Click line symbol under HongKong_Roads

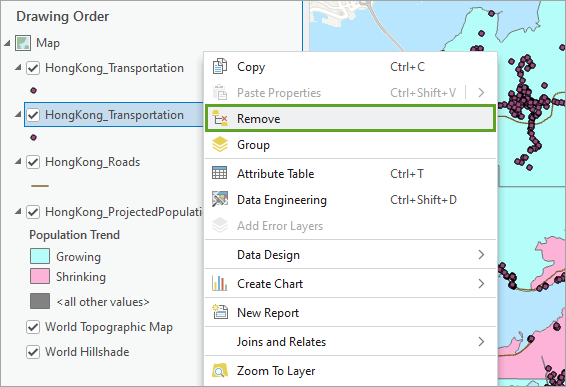click(x=40, y=186)
